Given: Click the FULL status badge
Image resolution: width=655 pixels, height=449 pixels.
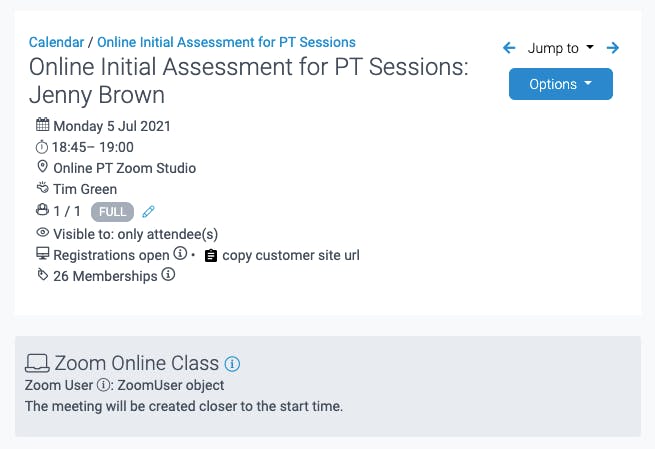Looking at the screenshot, I should pyautogui.click(x=112, y=212).
